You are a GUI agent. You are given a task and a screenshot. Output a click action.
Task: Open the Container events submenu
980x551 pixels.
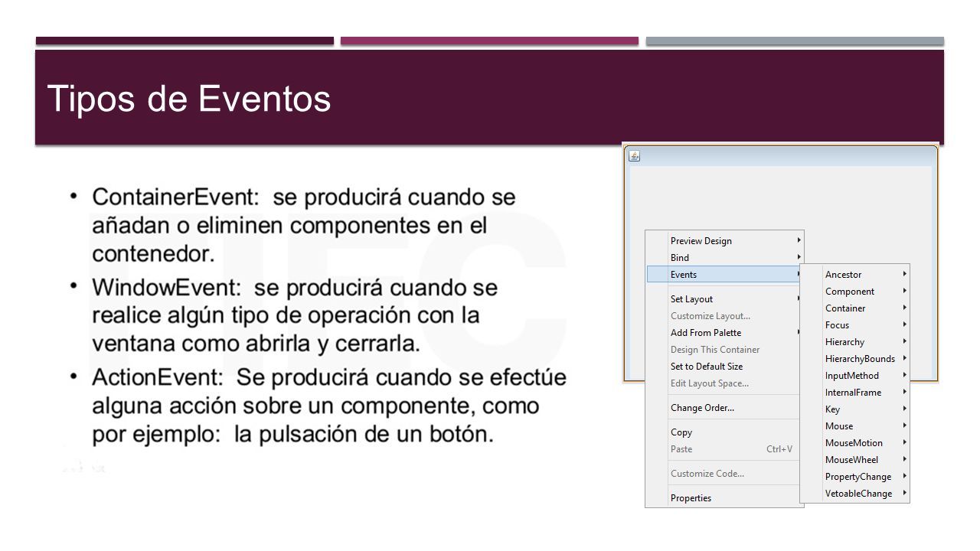pos(855,308)
